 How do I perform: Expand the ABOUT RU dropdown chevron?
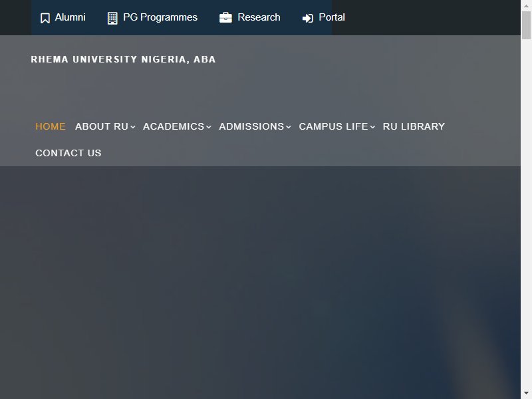(x=133, y=127)
